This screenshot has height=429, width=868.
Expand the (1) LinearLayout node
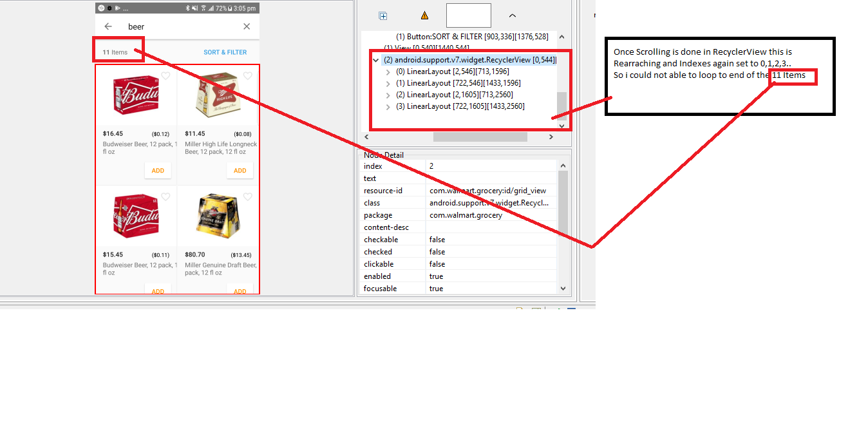point(388,83)
